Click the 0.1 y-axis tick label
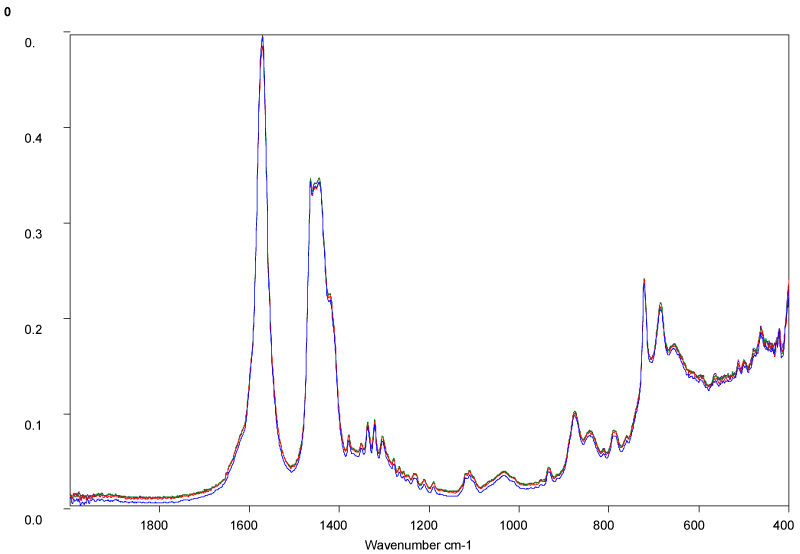Viewport: 800px width, 554px height. (x=33, y=425)
